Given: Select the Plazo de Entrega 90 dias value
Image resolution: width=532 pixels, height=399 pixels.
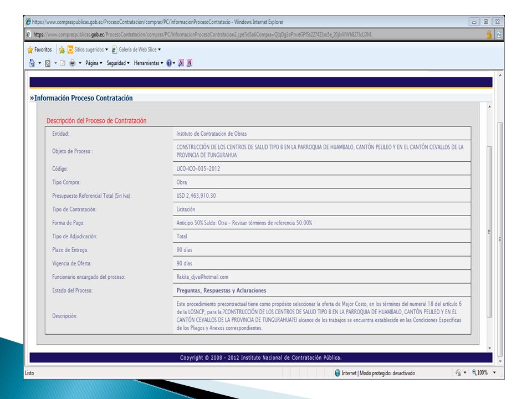Looking at the screenshot, I should point(184,250).
